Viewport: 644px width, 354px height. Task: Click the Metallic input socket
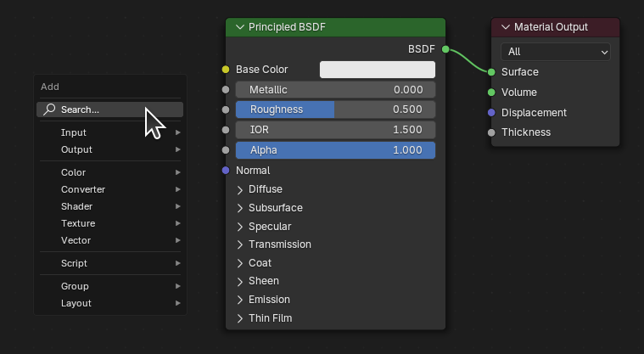[225, 90]
